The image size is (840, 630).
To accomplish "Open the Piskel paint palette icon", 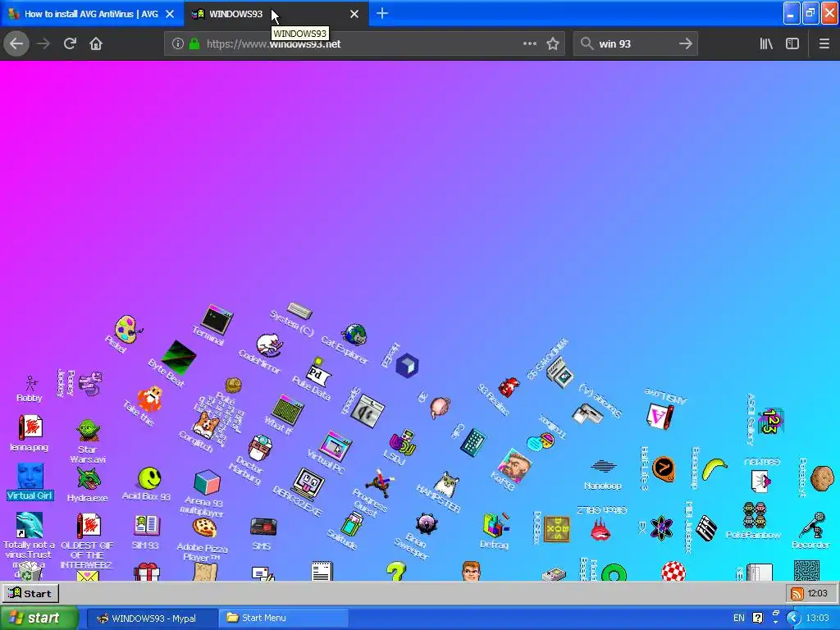I will pos(127,329).
